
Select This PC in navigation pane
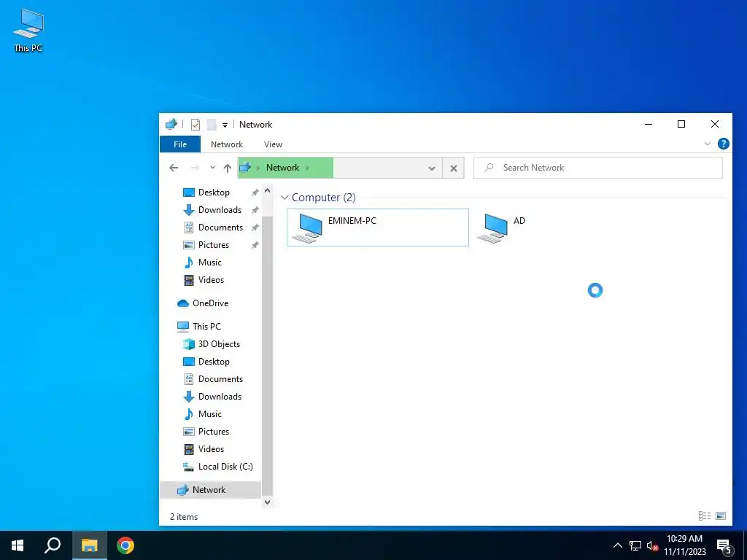pos(206,327)
